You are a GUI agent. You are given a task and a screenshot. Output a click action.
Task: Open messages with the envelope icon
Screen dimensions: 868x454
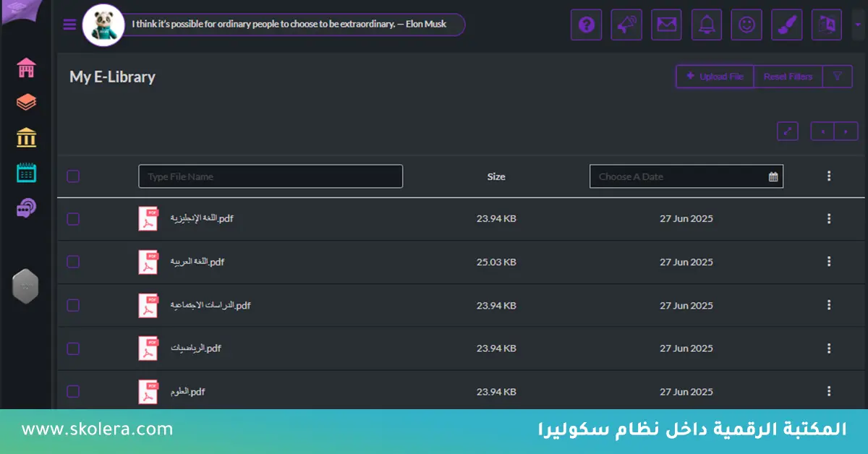click(666, 25)
